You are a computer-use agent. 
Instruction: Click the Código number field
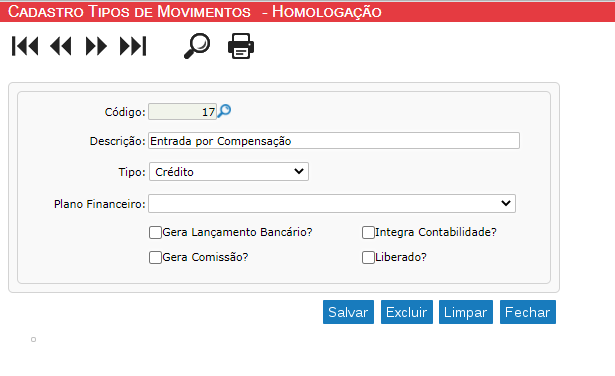(182, 112)
